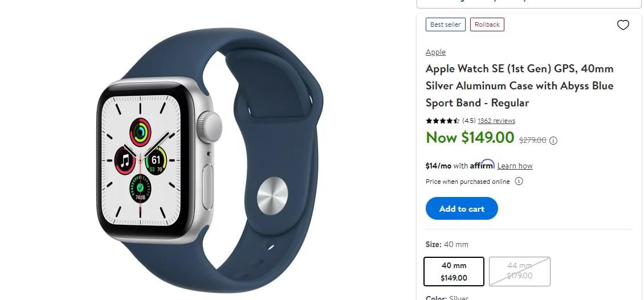The height and width of the screenshot is (300, 644).
Task: Click the Best seller badge
Action: pos(446,24)
